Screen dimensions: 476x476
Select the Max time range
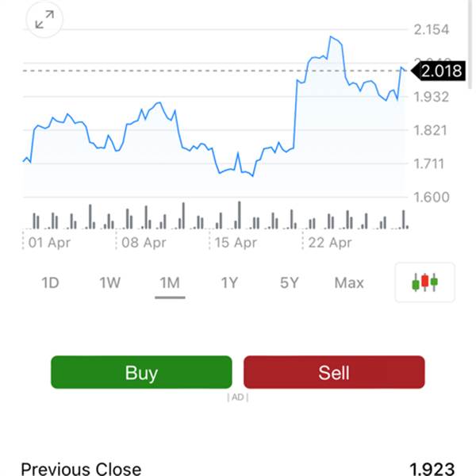pos(349,283)
